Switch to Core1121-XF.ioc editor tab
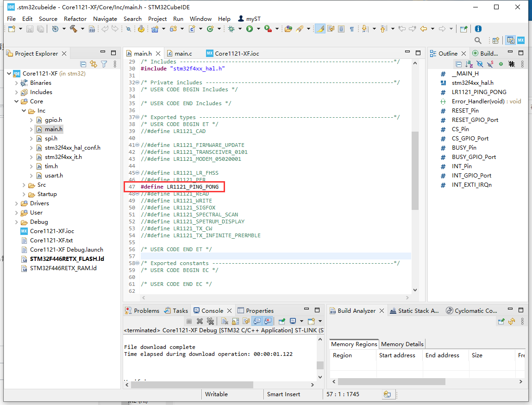The image size is (532, 405). point(233,54)
